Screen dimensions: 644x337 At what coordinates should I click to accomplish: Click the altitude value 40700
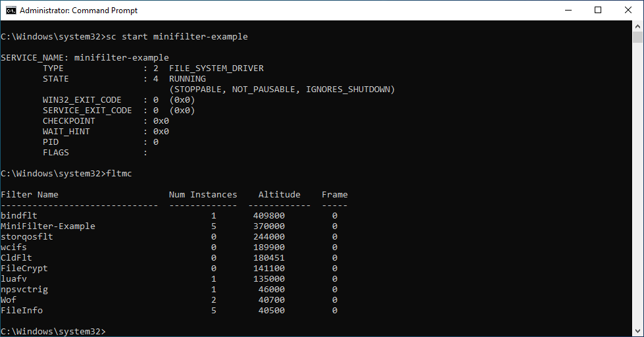point(272,300)
